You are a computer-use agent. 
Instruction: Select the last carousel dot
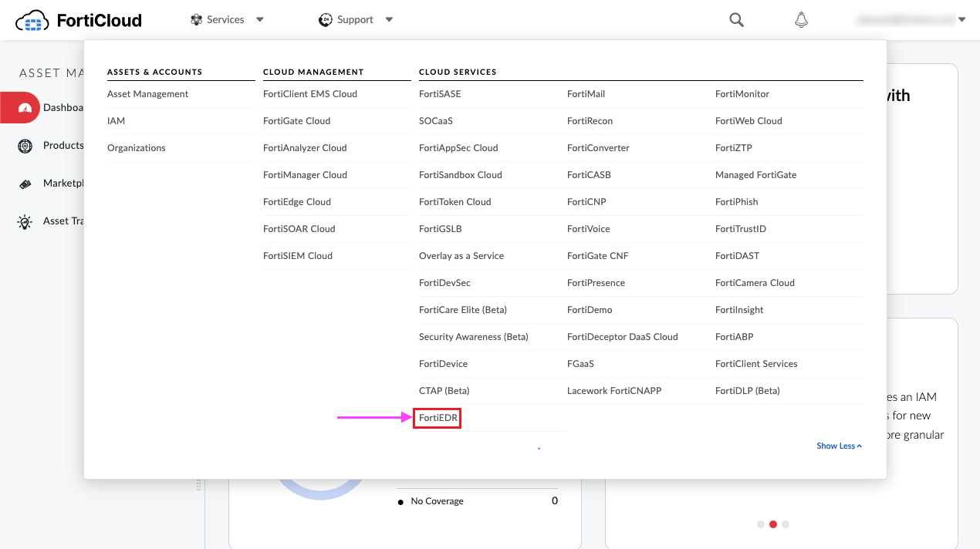click(x=786, y=524)
